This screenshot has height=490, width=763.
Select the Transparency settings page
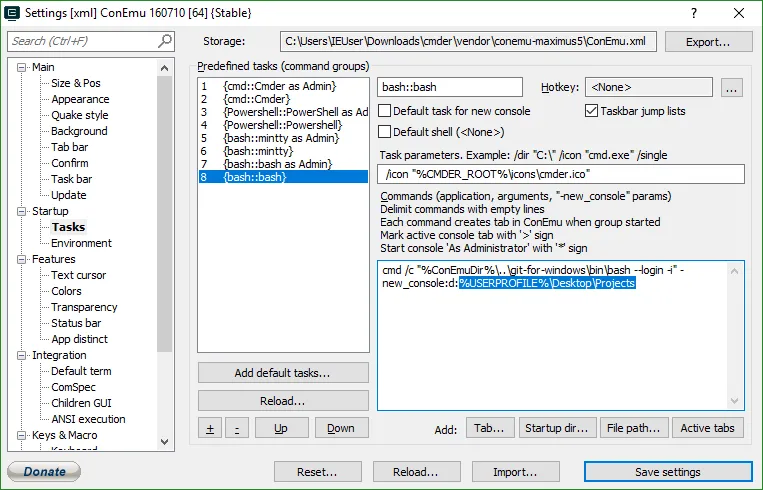pyautogui.click(x=84, y=307)
